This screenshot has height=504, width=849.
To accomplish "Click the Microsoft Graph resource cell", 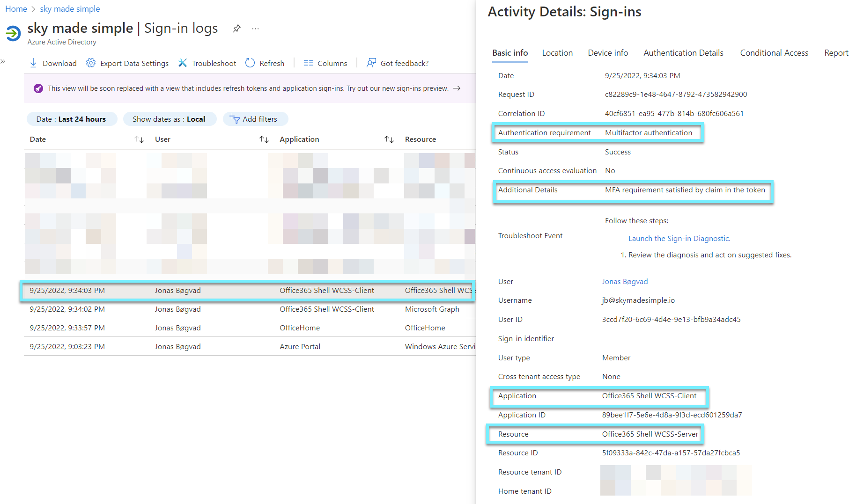I will [x=432, y=309].
